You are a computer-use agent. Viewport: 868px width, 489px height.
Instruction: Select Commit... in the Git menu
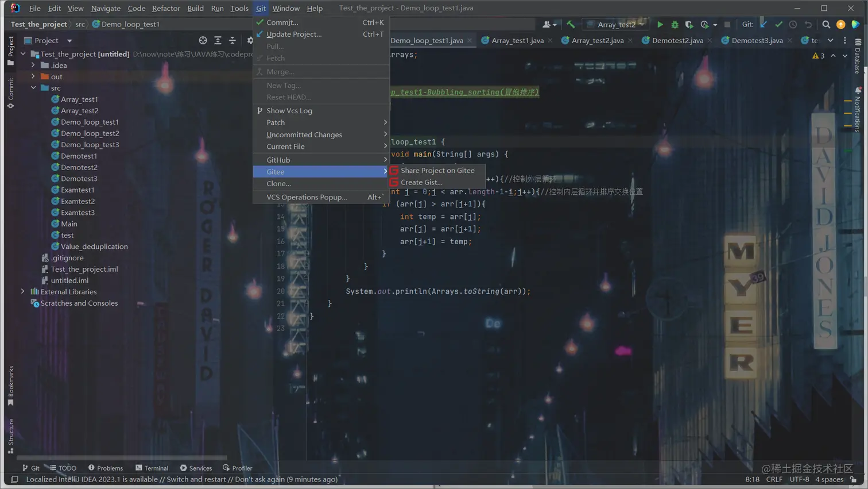321,22
